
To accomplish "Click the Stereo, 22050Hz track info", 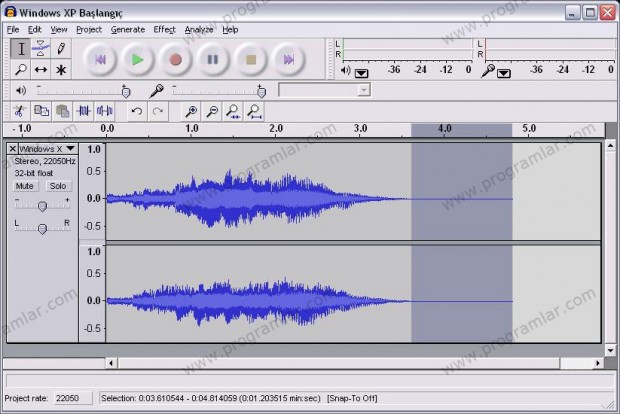I will click(x=45, y=161).
